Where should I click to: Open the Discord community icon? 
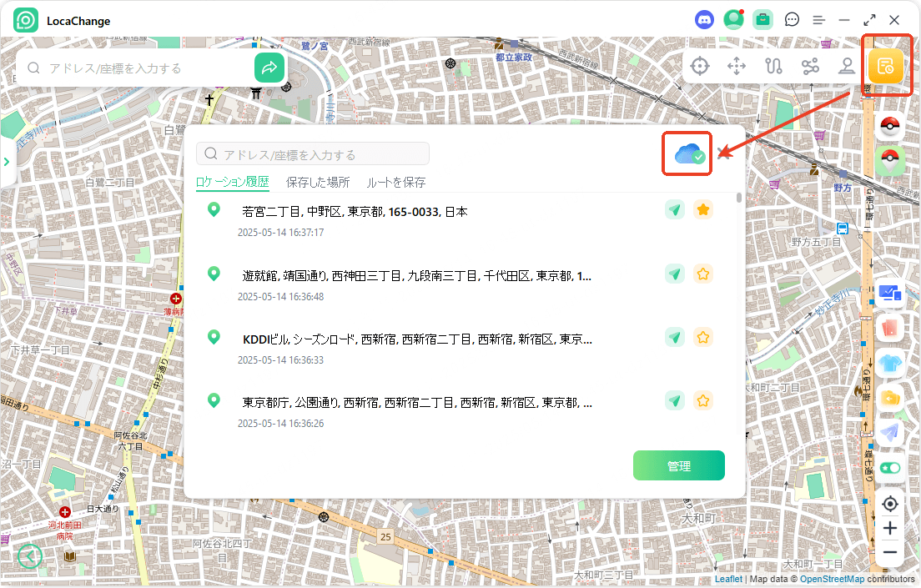(x=703, y=20)
